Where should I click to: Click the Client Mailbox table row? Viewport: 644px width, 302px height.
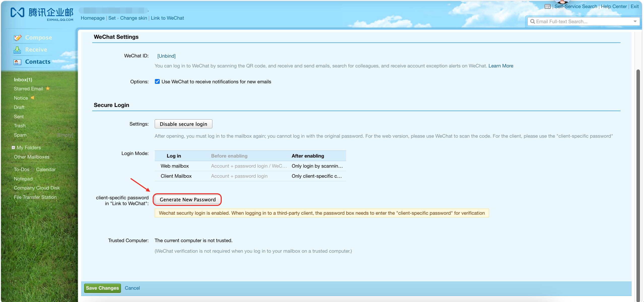[250, 176]
